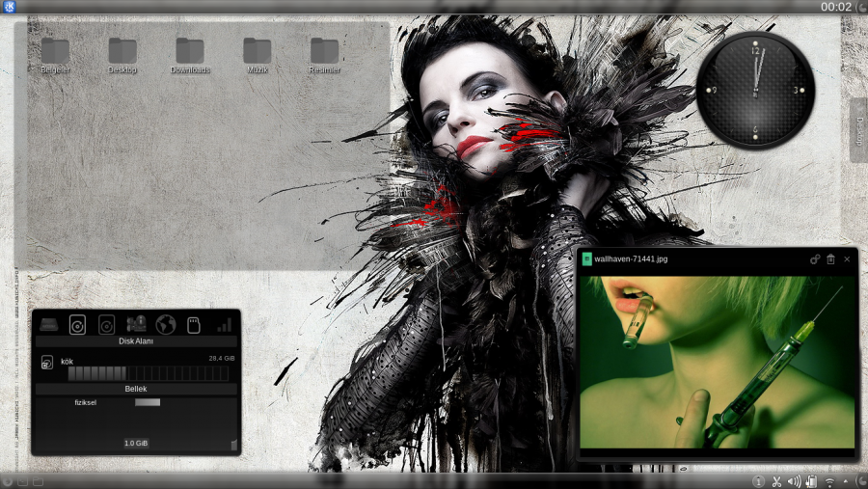This screenshot has width=868, height=489.
Task: Open the Müzik folder
Action: click(x=258, y=55)
